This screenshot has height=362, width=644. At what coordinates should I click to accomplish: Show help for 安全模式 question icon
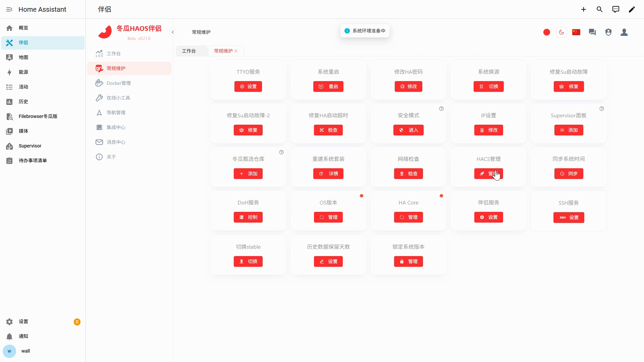click(441, 109)
